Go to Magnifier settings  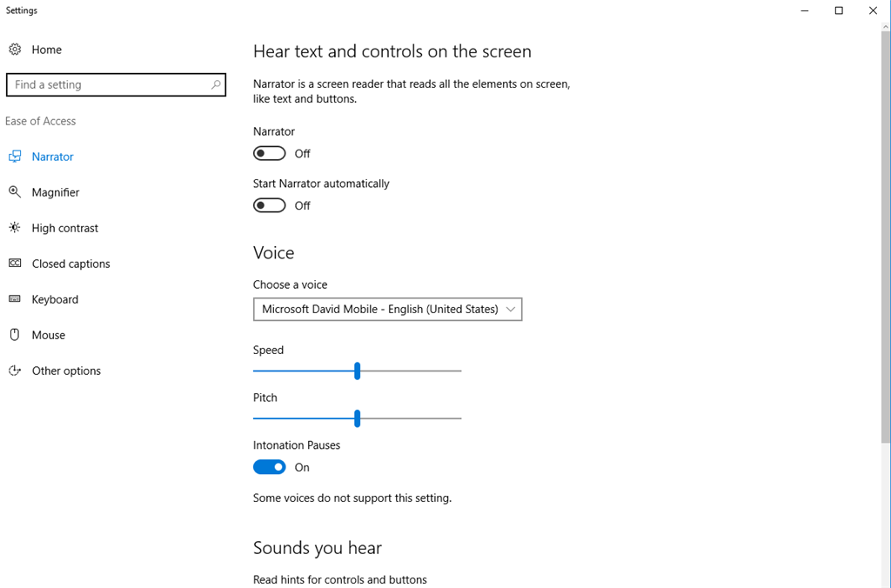pos(56,192)
